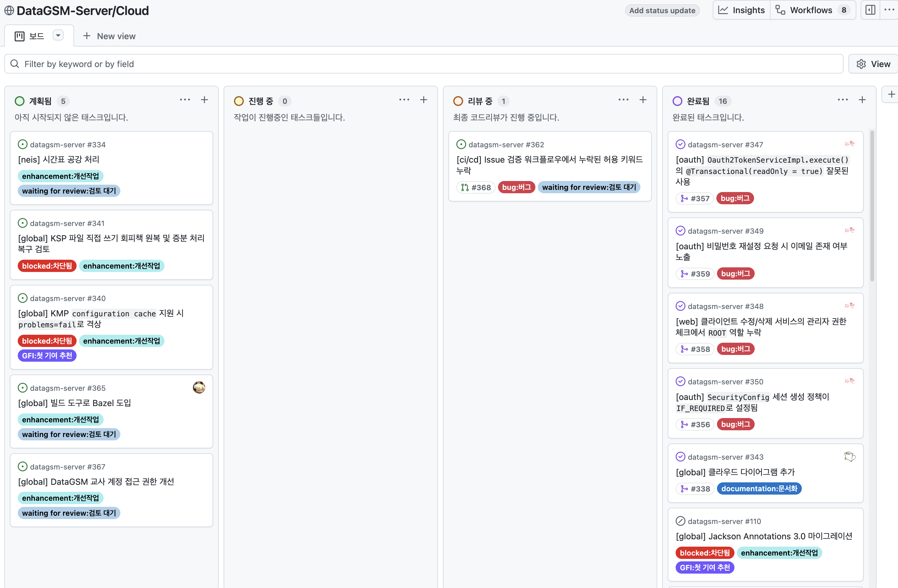Screen dimensions: 898x588
Task: Click the assignee avatar on card #343
Action: 850,456
